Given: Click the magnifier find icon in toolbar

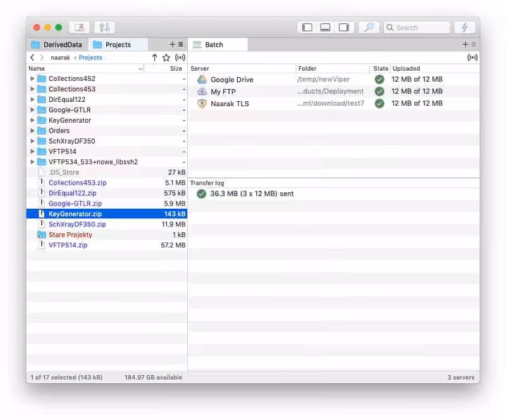Looking at the screenshot, I should [367, 27].
